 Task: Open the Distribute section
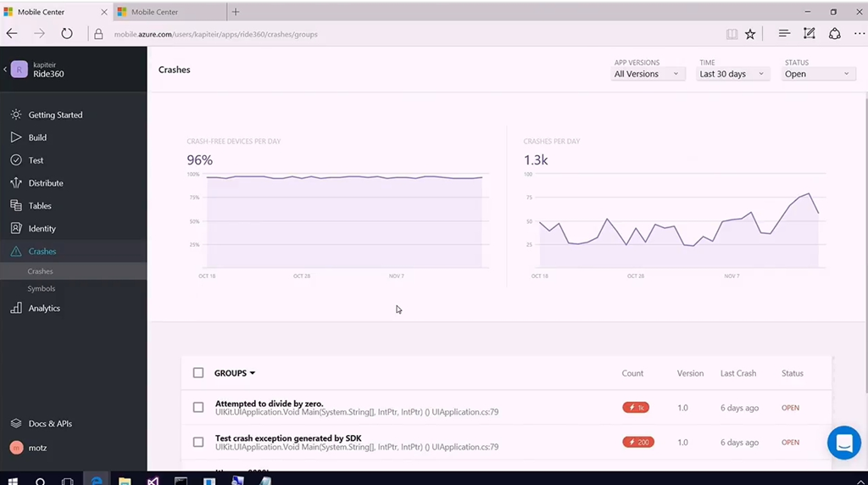click(45, 183)
